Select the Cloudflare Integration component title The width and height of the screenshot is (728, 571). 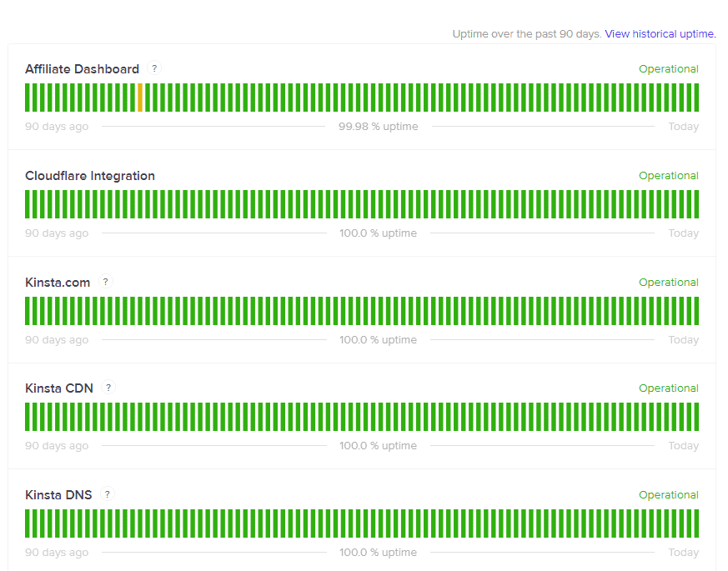click(x=89, y=176)
